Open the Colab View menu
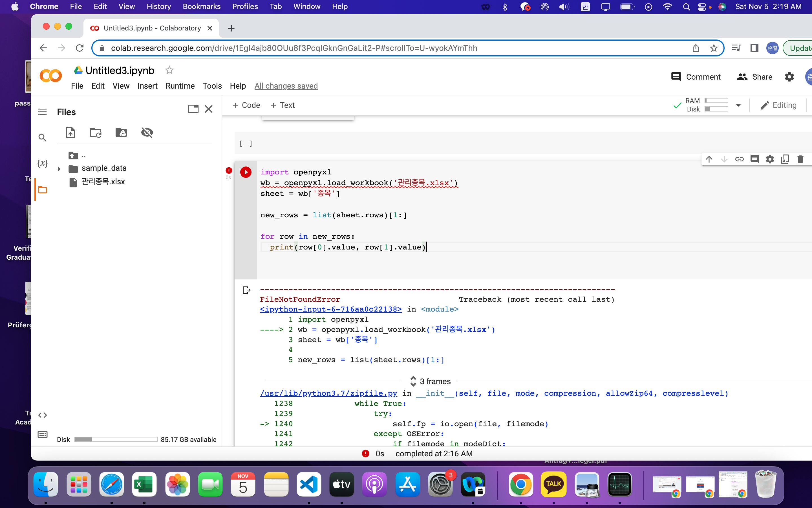This screenshot has width=812, height=508. [121, 86]
